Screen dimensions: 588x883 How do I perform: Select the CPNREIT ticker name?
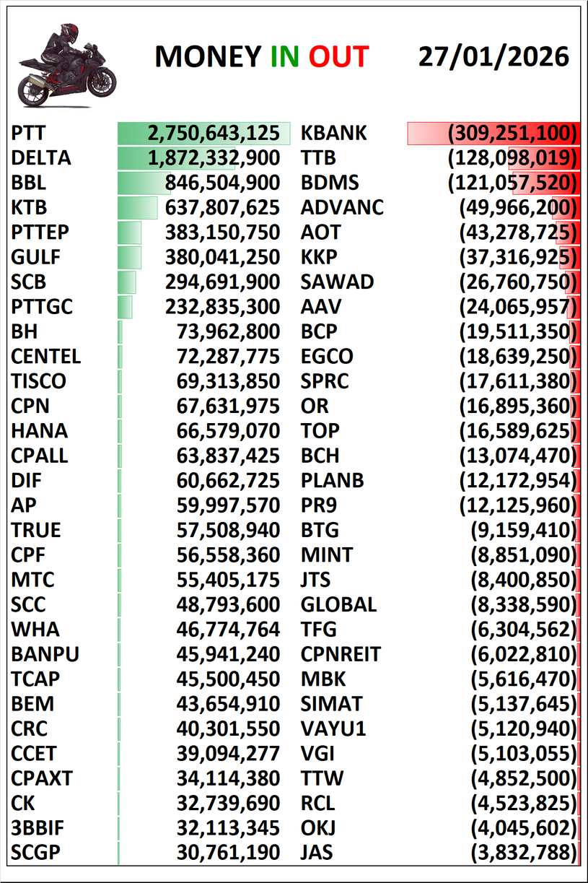point(341,655)
